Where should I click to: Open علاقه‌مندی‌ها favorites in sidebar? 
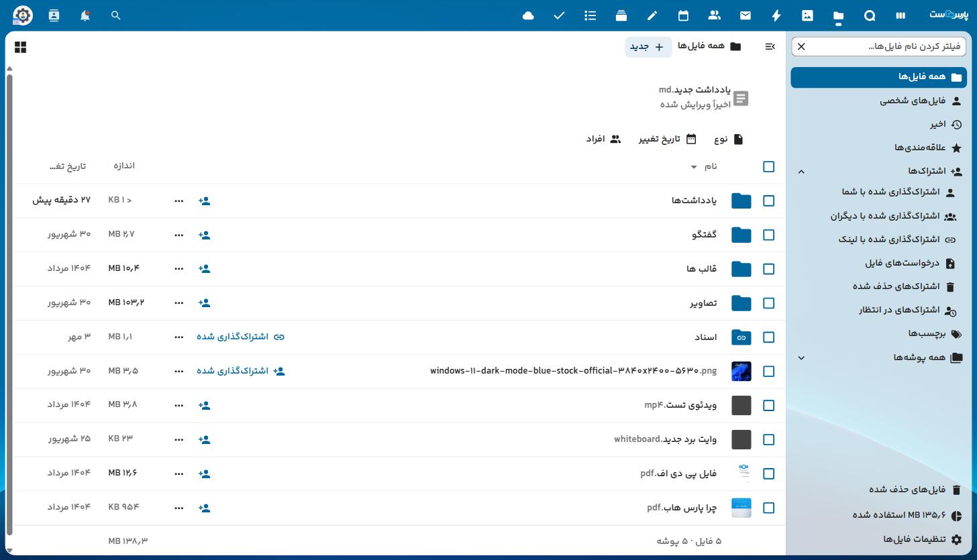tap(878, 148)
